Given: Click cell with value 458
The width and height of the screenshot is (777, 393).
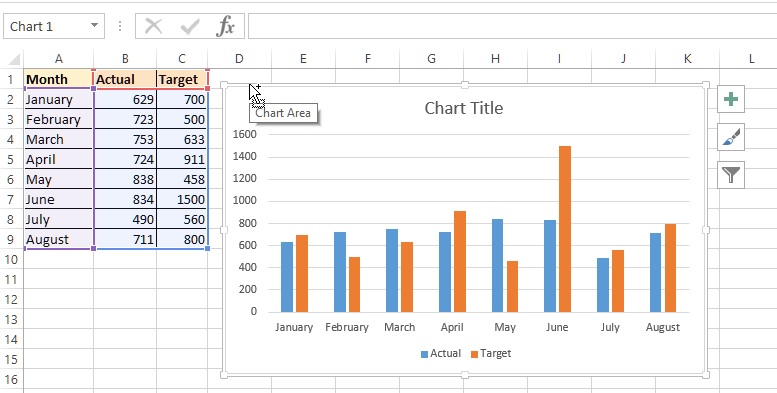Looking at the screenshot, I should point(182,179).
